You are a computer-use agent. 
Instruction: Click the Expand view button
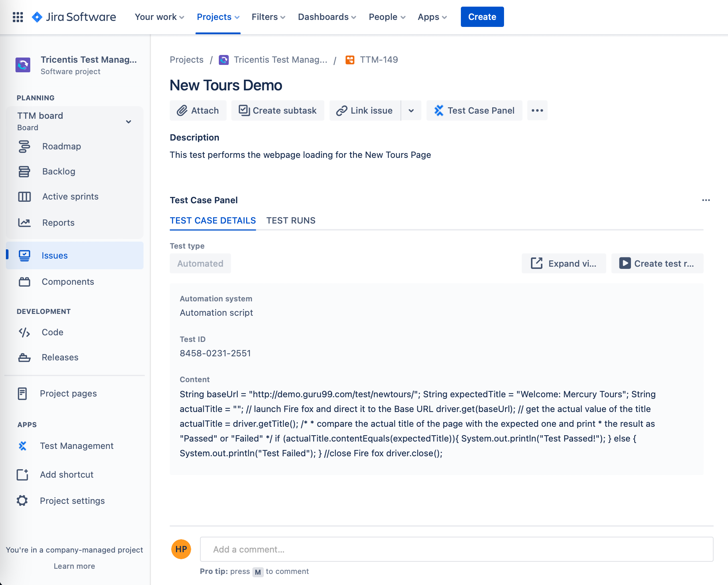click(x=564, y=264)
